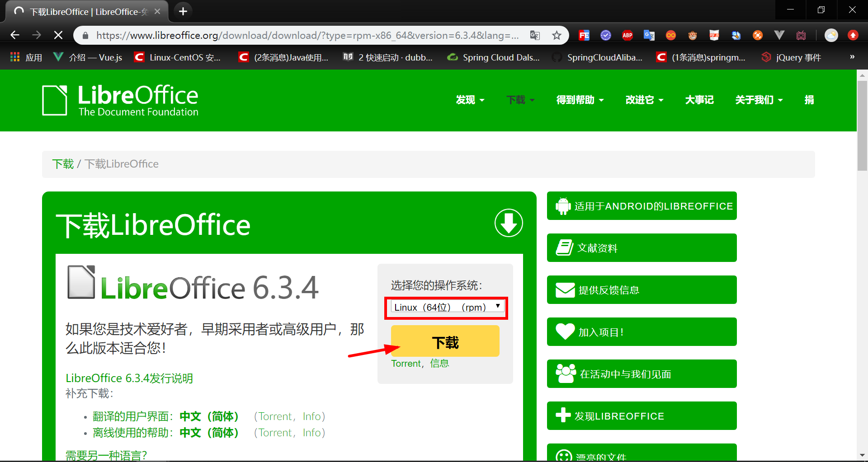Open the orange infinity extension icon

point(671,35)
